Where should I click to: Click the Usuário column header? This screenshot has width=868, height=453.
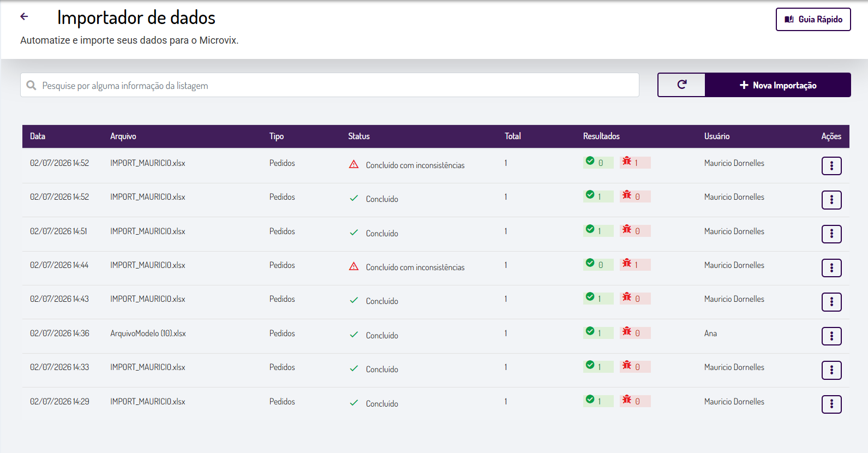click(716, 136)
